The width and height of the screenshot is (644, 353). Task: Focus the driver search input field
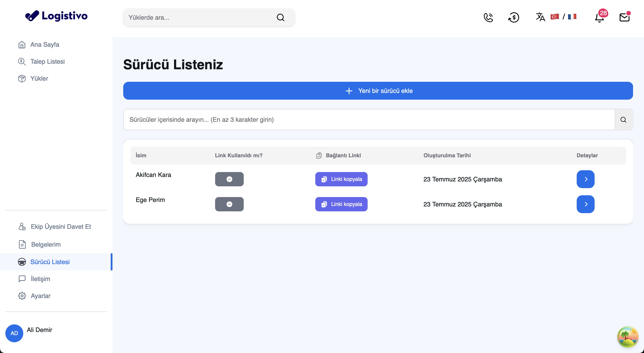pyautogui.click(x=369, y=120)
